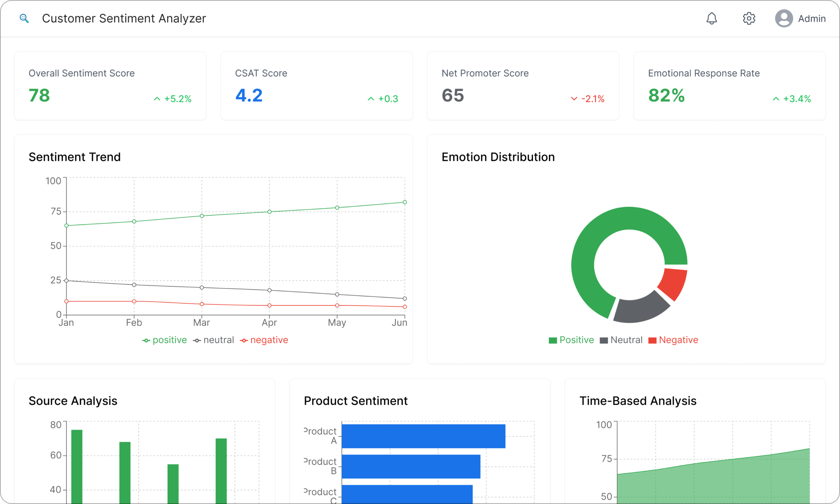Click the Admin avatar icon
The width and height of the screenshot is (840, 504).
click(783, 18)
